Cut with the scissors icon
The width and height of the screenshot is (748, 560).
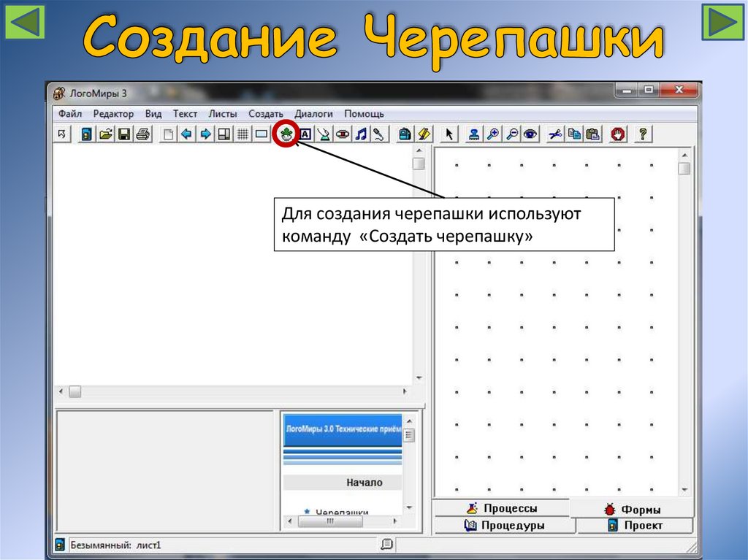pos(555,134)
